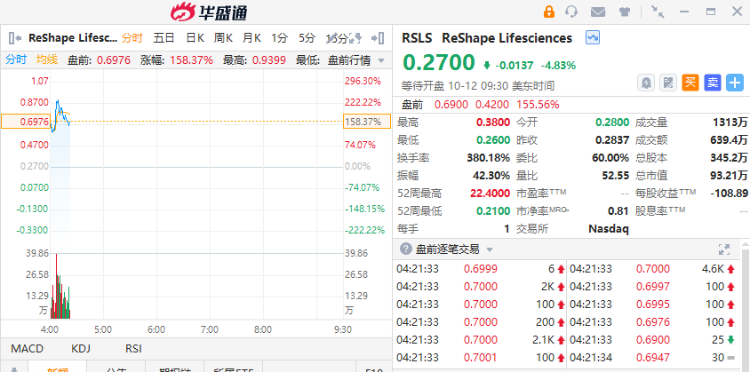Click the 等待开盘 10-12 09:30 status text

tap(478, 86)
